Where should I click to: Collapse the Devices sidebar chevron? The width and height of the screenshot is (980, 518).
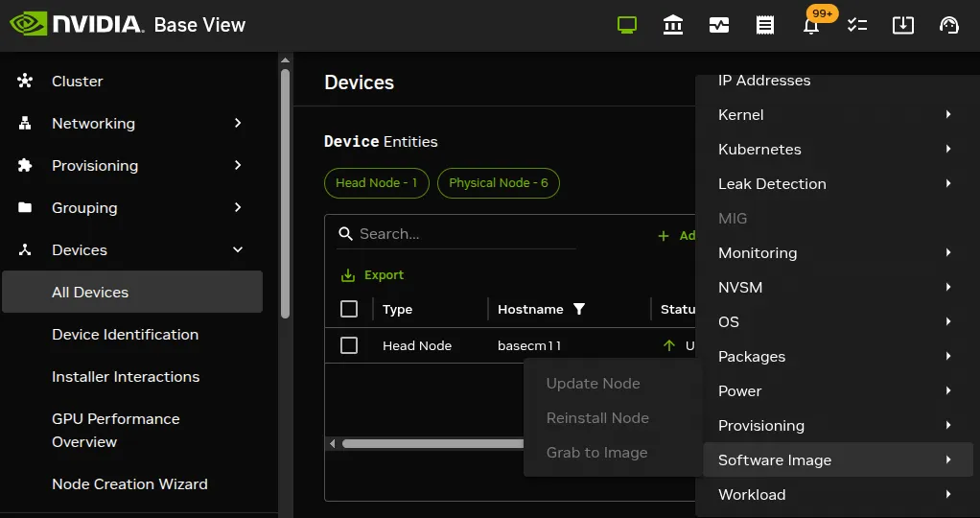238,249
